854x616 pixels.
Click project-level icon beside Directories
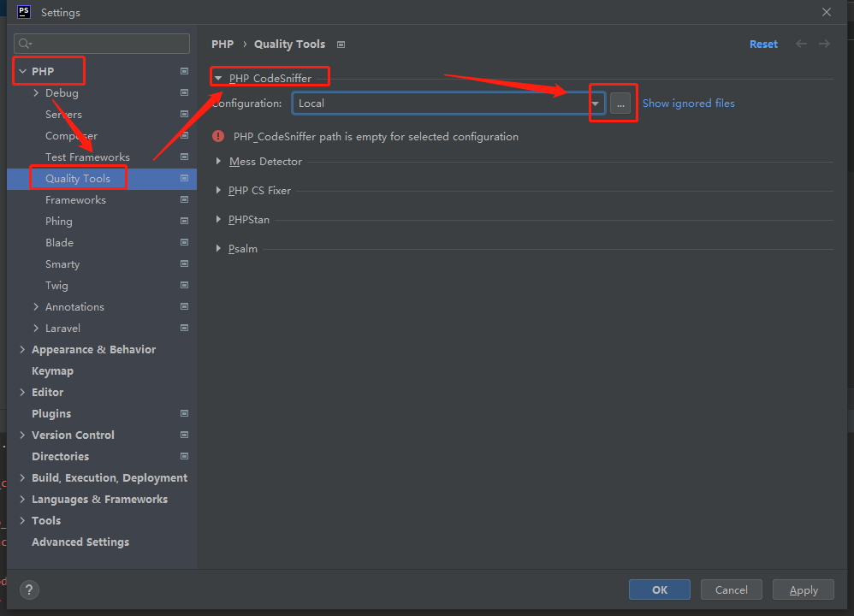click(184, 456)
